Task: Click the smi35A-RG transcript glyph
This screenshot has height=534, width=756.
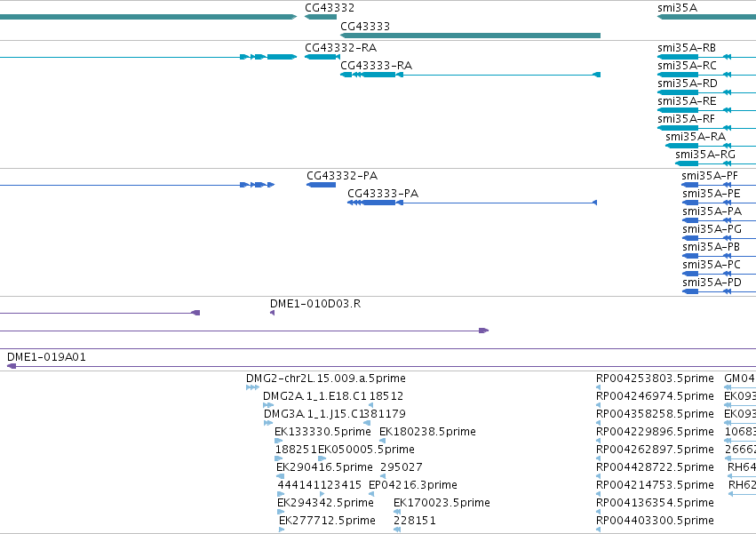Action: point(715,163)
